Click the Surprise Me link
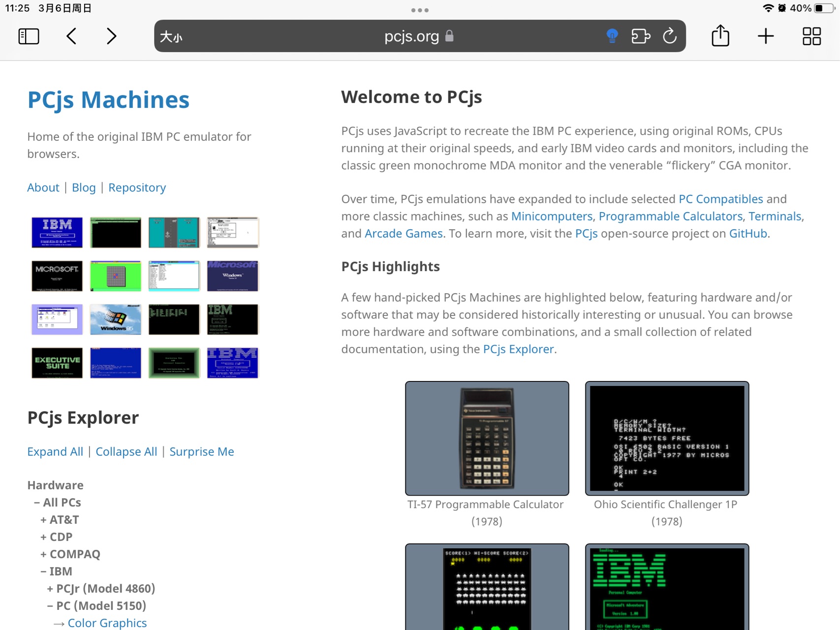The height and width of the screenshot is (630, 840). click(202, 452)
